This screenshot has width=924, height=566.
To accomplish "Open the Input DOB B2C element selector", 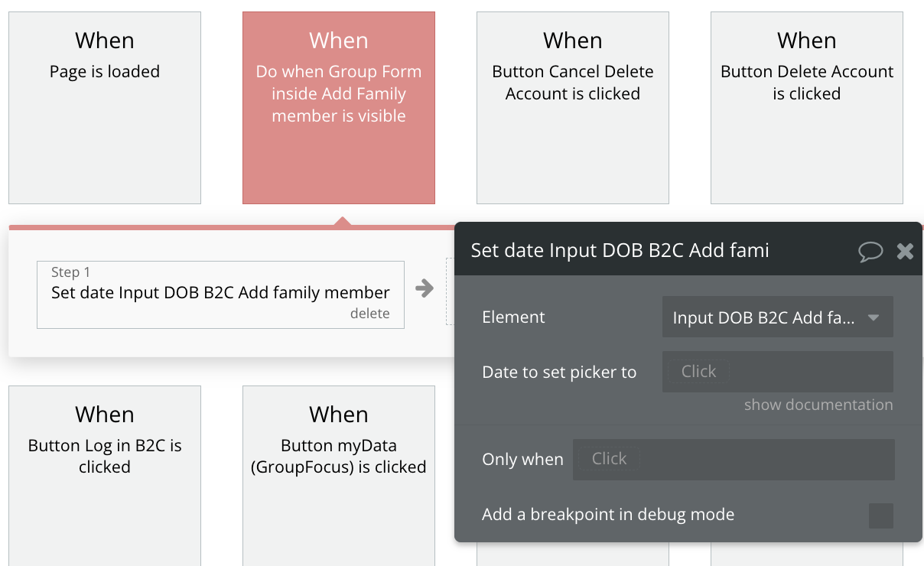I will [x=778, y=317].
